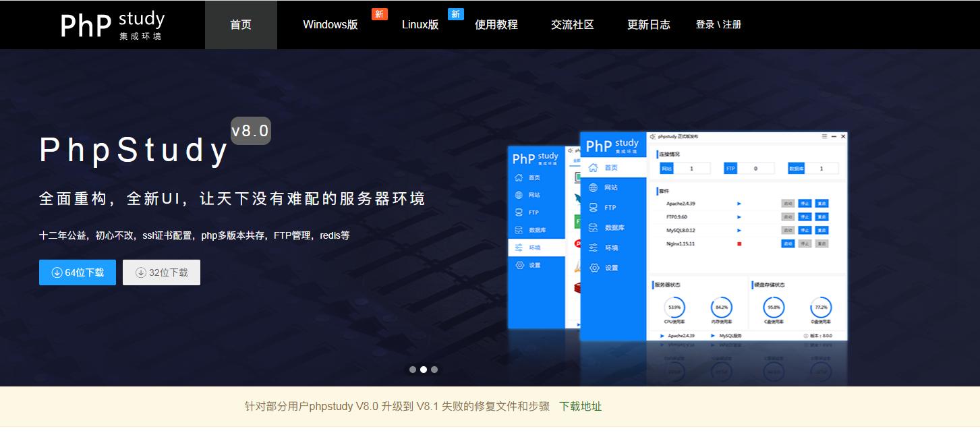
Task: Click D drive gauge showing 77.2%
Action: [x=821, y=308]
